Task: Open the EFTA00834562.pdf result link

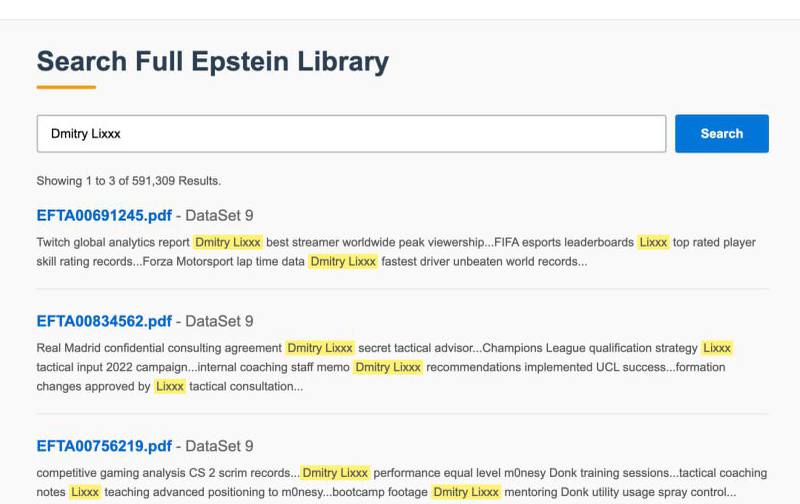Action: pos(104,321)
